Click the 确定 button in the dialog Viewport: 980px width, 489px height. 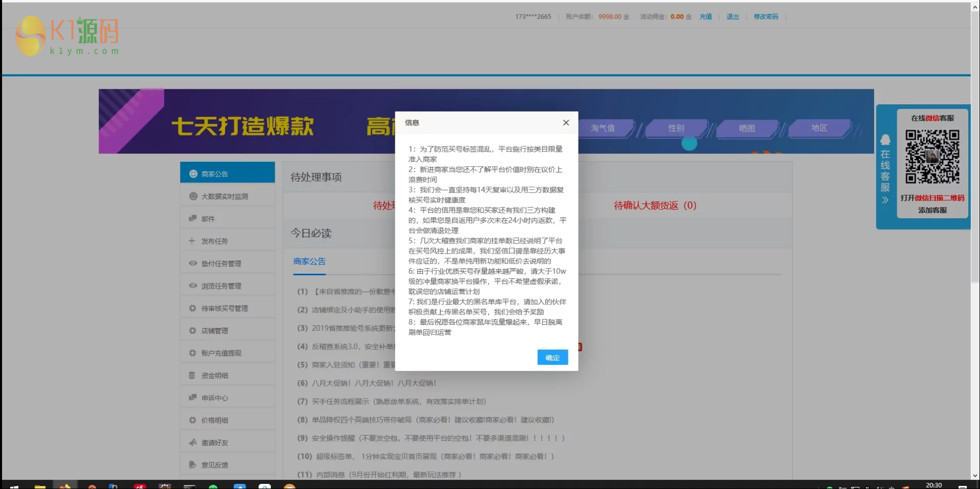tap(552, 357)
